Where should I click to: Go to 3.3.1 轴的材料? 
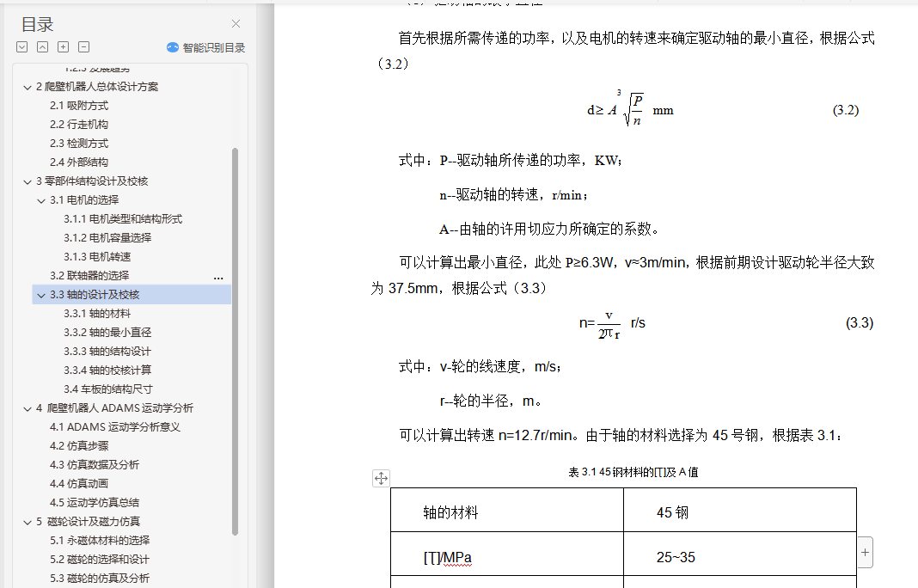pyautogui.click(x=97, y=313)
